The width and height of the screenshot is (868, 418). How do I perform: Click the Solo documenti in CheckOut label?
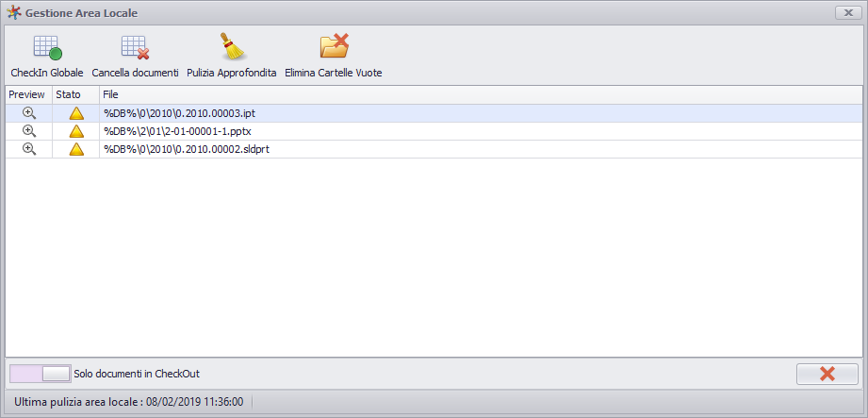point(137,374)
